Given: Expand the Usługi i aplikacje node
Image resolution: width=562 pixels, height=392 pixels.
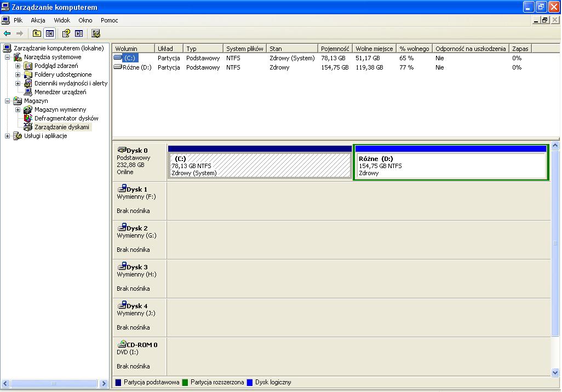Looking at the screenshot, I should (7, 136).
